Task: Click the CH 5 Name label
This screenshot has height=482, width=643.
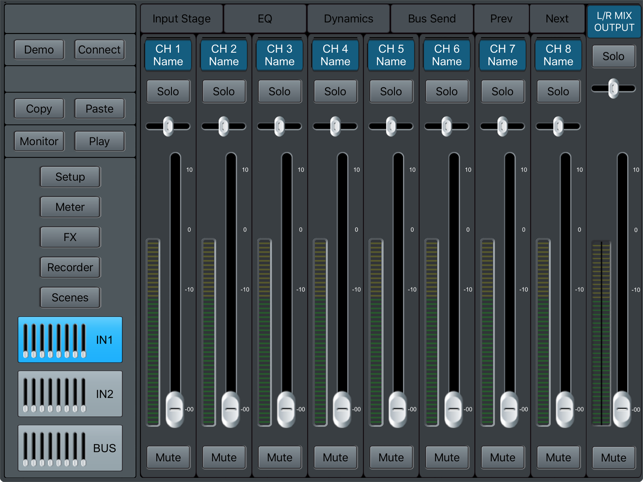Action: [x=391, y=55]
